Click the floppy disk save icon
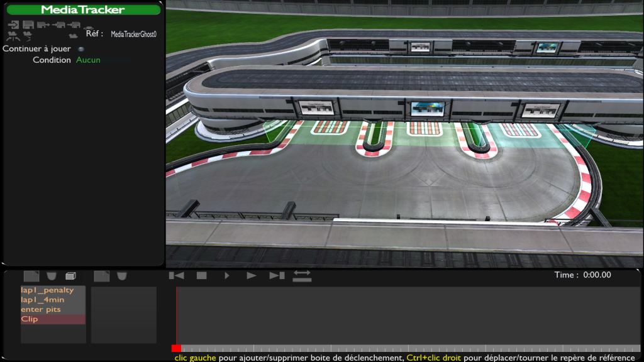This screenshot has width=644, height=362. tap(28, 25)
